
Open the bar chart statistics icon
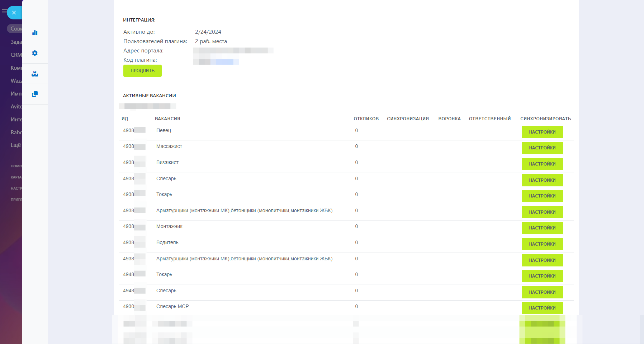click(x=35, y=33)
